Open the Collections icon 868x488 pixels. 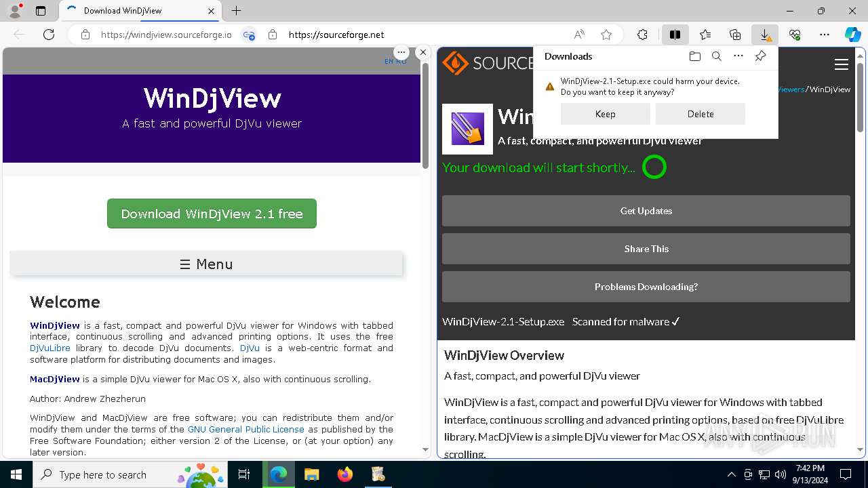[735, 35]
